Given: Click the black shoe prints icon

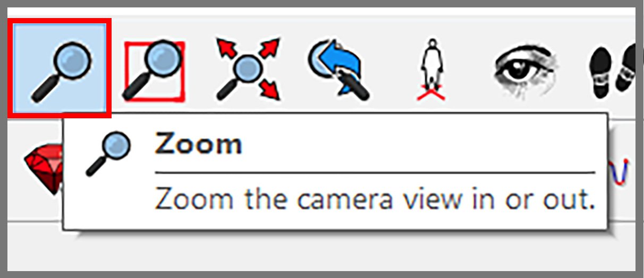Looking at the screenshot, I should click(611, 70).
